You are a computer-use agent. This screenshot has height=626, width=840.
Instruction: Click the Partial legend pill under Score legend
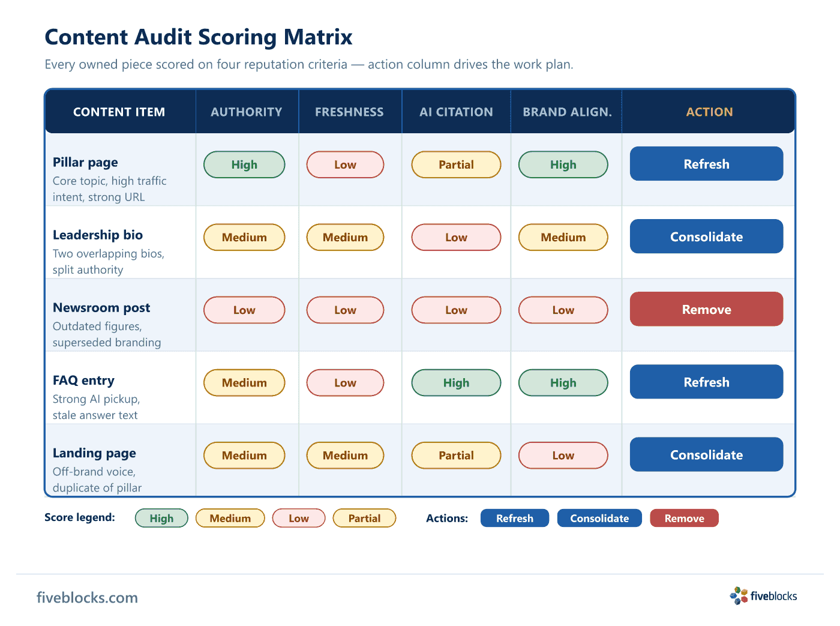tap(364, 518)
